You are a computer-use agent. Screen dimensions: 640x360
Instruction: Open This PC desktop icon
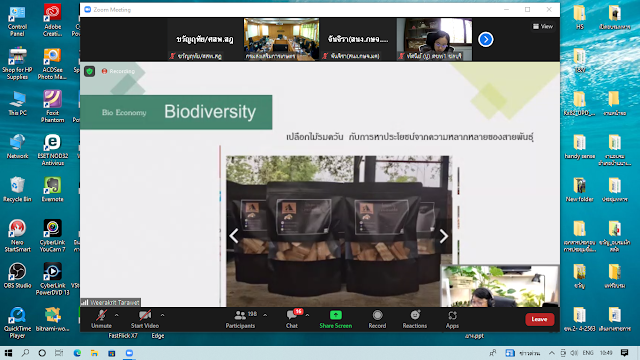(17, 104)
